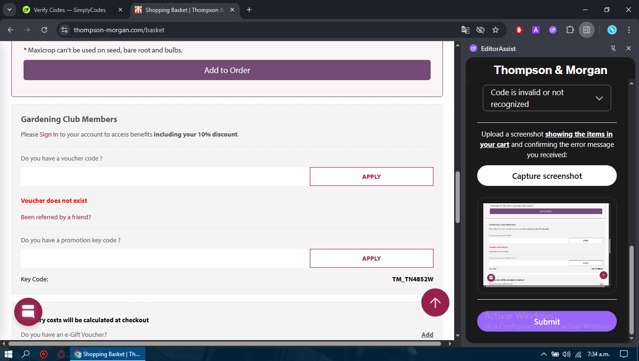Screen dimensions: 639x361
Task: Click the browser forward arrow
Action: coord(27,30)
